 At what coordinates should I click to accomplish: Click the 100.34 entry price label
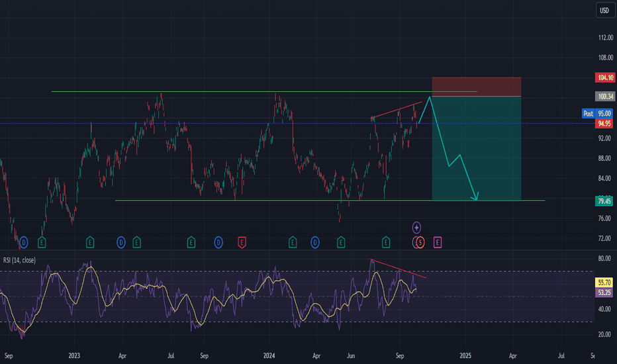tap(605, 97)
